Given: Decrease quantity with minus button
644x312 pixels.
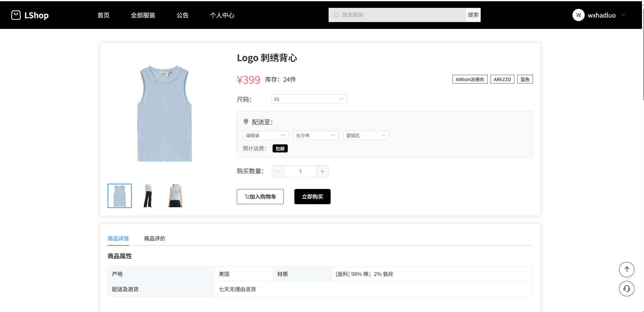Looking at the screenshot, I should tap(278, 171).
